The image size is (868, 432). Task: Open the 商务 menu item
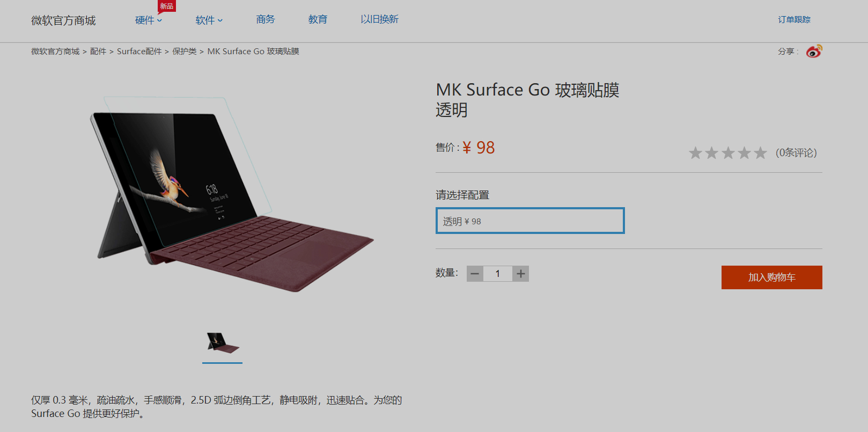(x=266, y=19)
